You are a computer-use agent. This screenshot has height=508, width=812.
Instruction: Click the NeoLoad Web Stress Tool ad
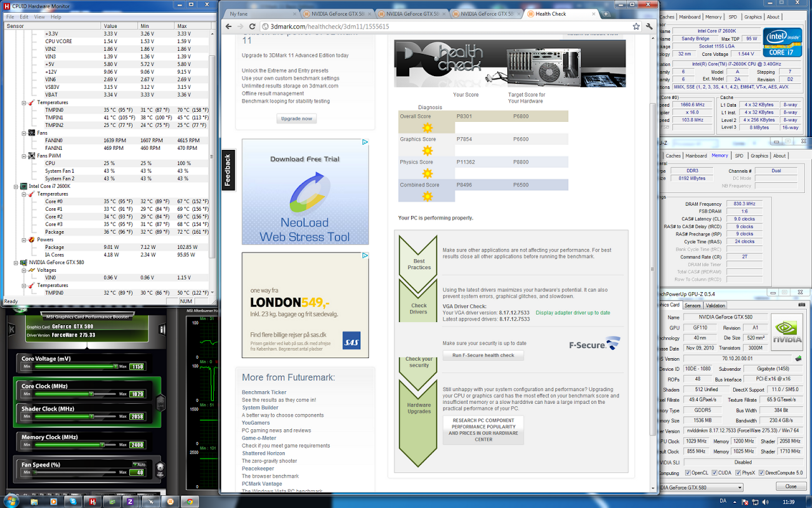tap(305, 192)
